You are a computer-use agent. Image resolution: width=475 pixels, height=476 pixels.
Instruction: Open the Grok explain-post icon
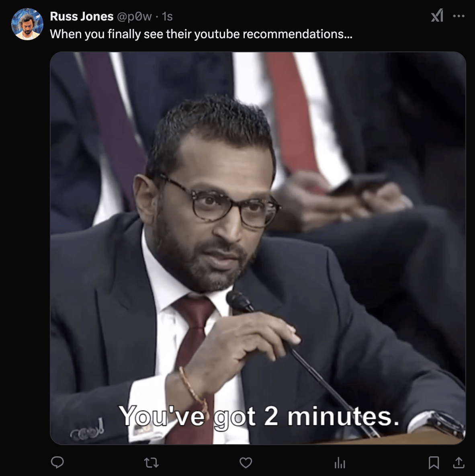coord(437,16)
